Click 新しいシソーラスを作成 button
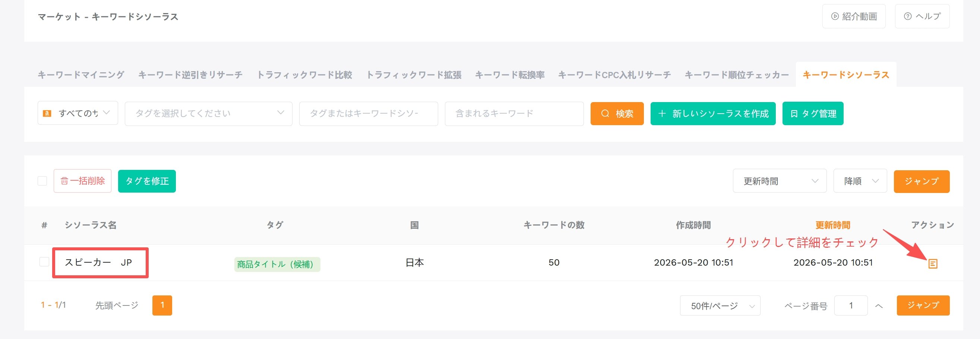 point(713,113)
